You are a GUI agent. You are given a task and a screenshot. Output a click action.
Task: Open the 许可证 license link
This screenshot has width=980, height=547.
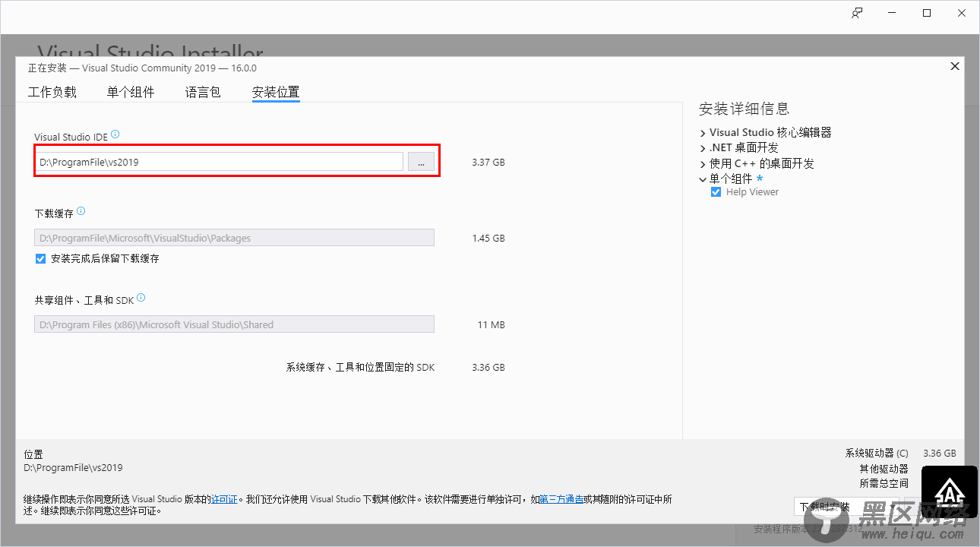[x=225, y=499]
